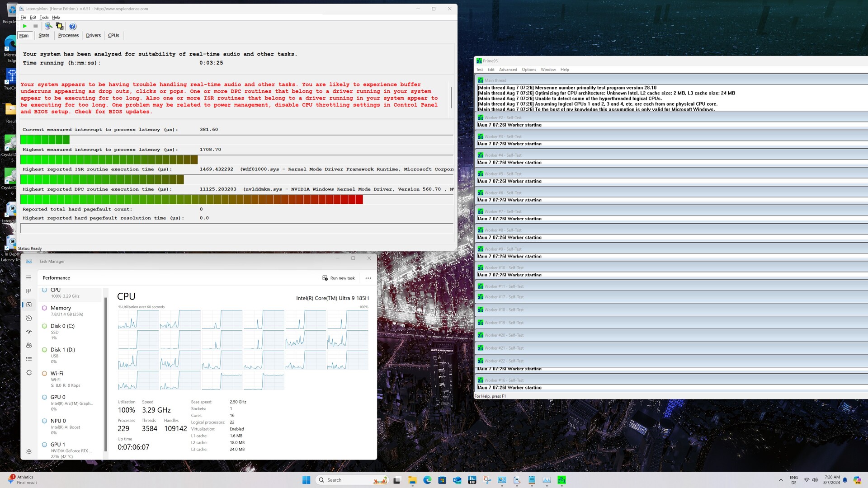Start the LatencyMon monitor with green play button
The image size is (868, 488).
25,26
